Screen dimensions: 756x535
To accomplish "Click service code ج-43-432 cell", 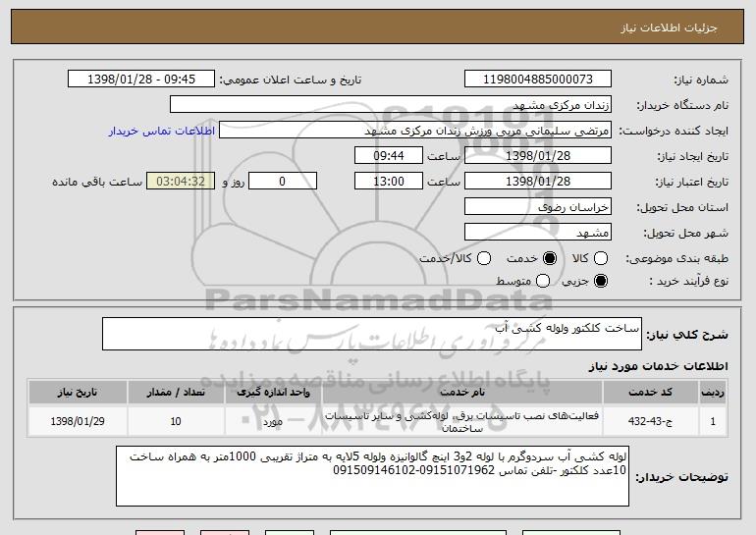I will pos(650,421).
